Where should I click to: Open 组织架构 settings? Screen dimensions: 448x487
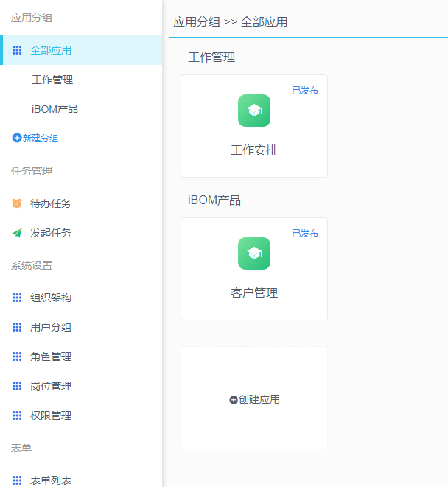[51, 298]
